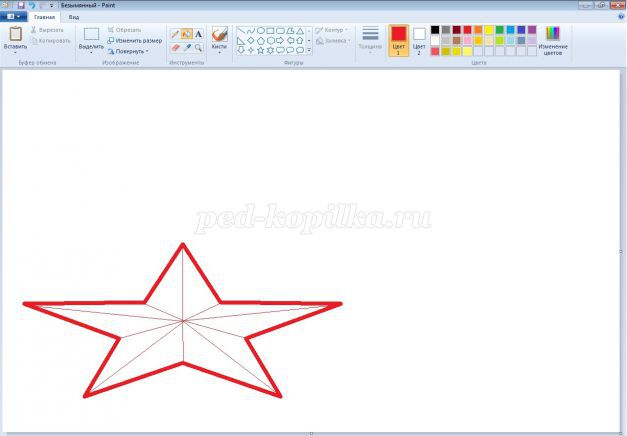The height and width of the screenshot is (436, 627).
Task: Expand the shapes gallery more arrow
Action: 309,50
